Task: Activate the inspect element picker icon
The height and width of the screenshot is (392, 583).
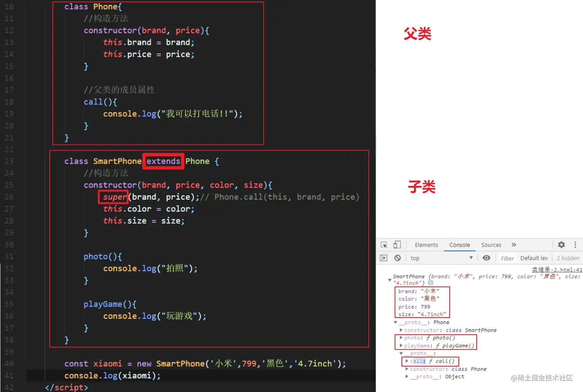Action: tap(384, 245)
